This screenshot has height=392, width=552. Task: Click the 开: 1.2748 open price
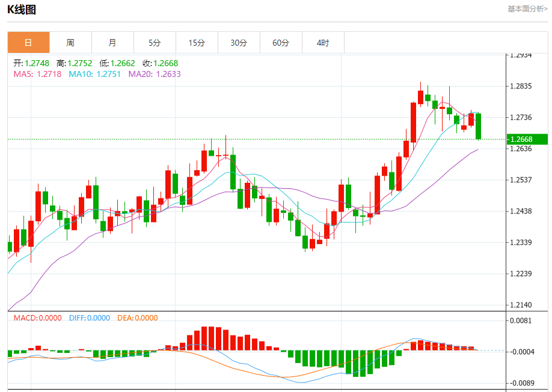(31, 63)
